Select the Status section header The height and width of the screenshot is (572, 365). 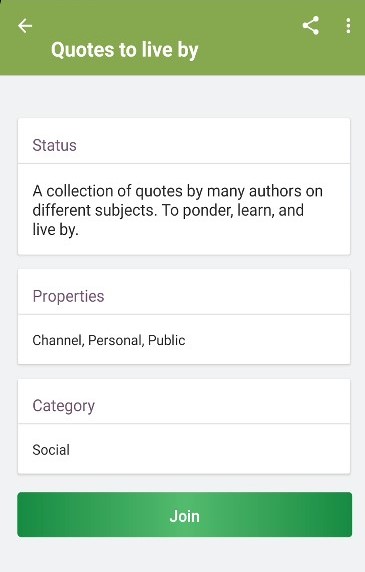tap(54, 145)
